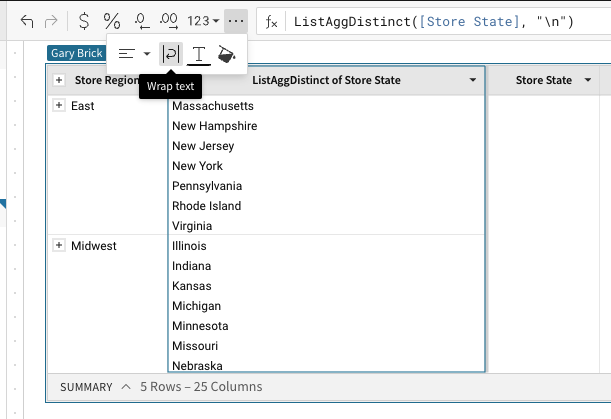Click the Virginia entry
The image size is (611, 419).
192,226
